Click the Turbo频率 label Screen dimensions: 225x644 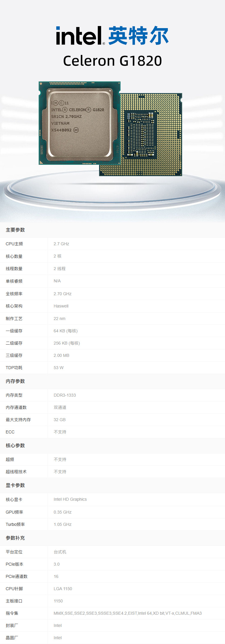pos(15,524)
